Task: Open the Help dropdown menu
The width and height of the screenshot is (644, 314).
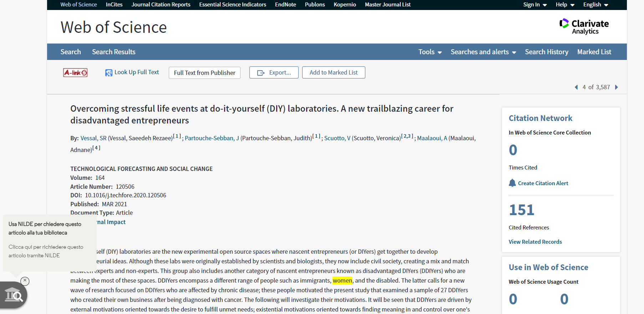Action: [565, 5]
